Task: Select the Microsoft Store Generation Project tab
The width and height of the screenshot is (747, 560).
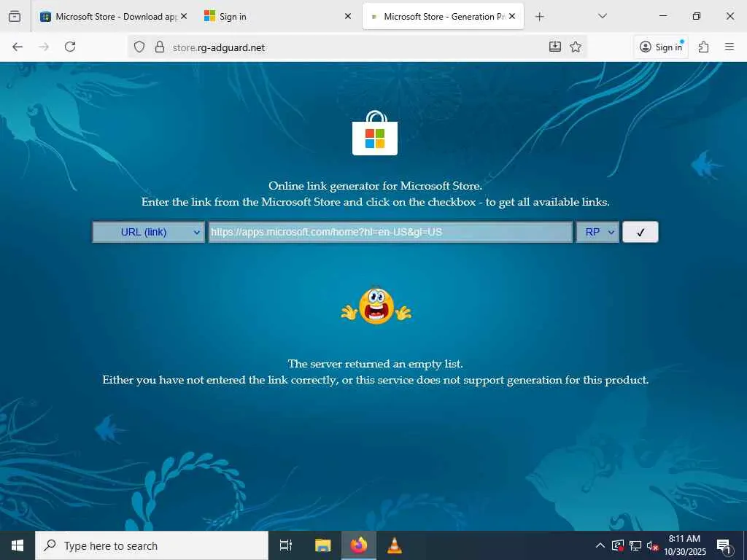Action: coord(443,16)
